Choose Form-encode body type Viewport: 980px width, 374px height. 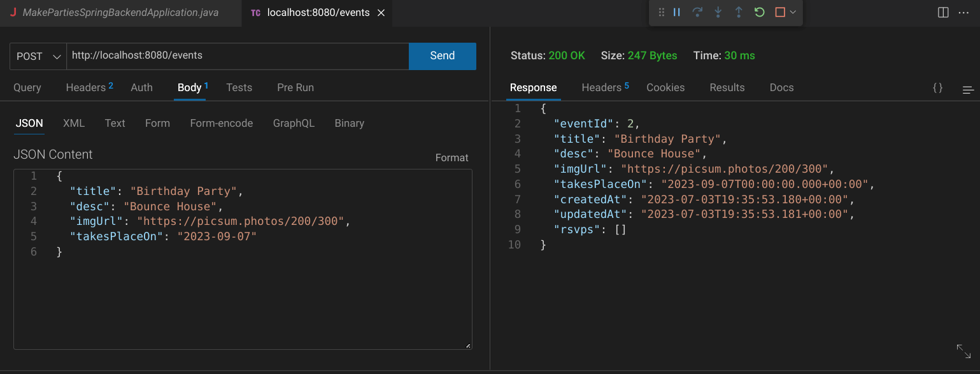click(x=222, y=123)
